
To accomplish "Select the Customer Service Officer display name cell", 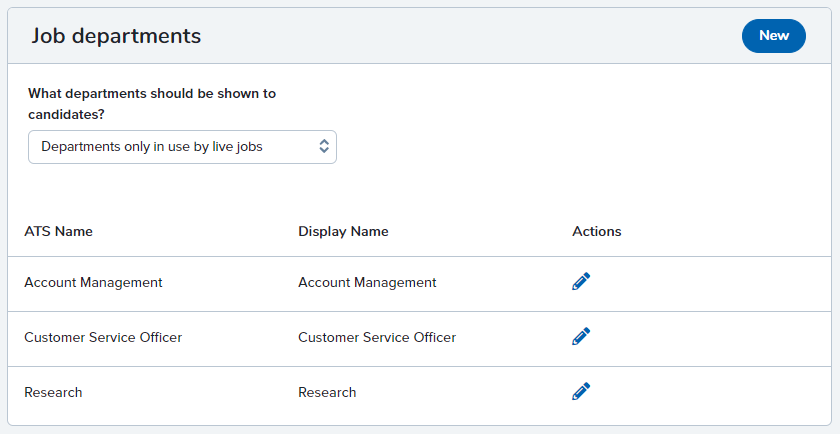I will [x=377, y=338].
